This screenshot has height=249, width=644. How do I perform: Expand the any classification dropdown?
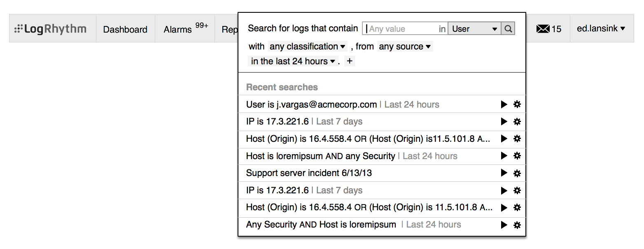[x=307, y=47]
